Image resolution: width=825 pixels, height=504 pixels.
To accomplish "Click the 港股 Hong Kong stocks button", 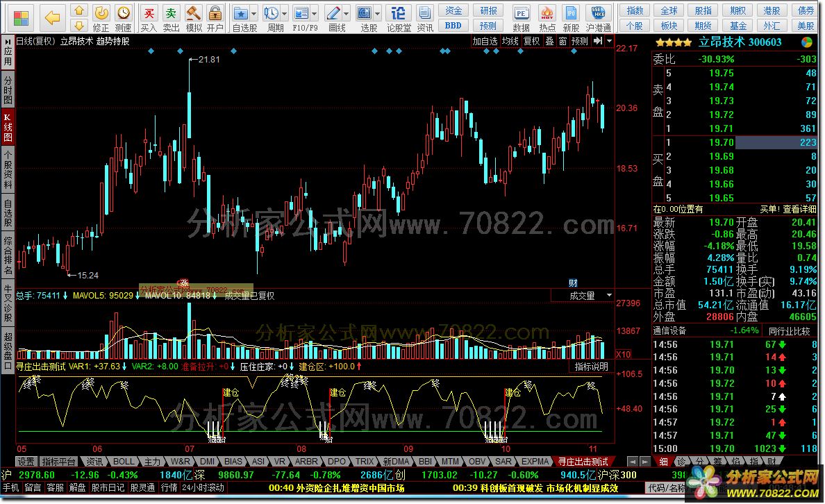I will pyautogui.click(x=772, y=10).
